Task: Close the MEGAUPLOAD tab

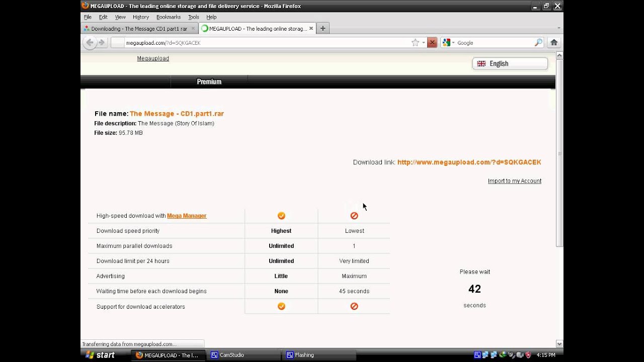Action: (x=311, y=29)
